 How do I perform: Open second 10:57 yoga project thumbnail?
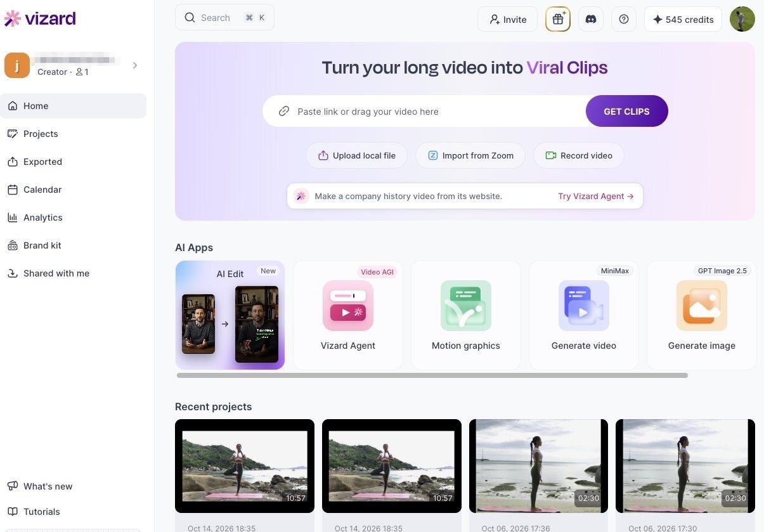tap(392, 466)
